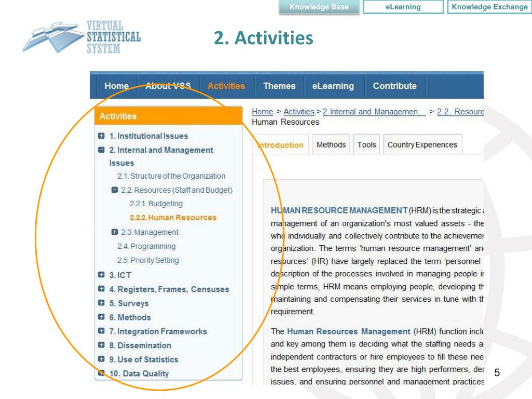
Task: Open 2.5 Priority Setting in the tree
Action: point(148,260)
